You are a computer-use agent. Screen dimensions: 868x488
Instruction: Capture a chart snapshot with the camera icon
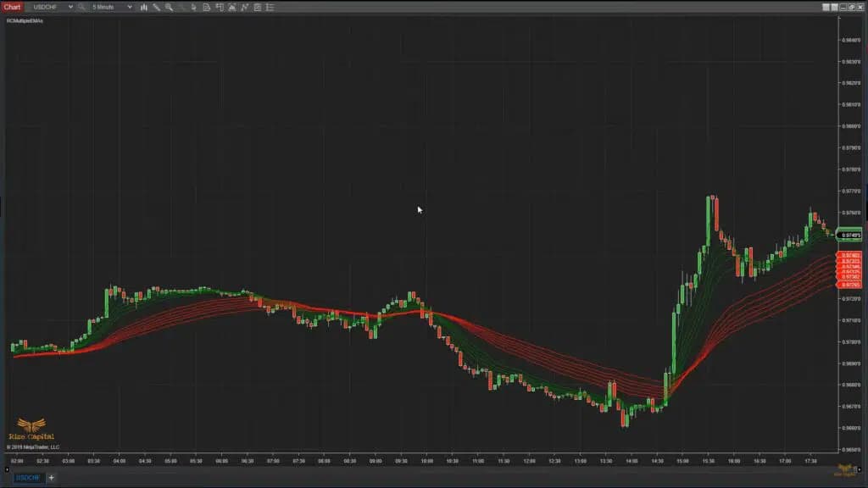pos(232,7)
